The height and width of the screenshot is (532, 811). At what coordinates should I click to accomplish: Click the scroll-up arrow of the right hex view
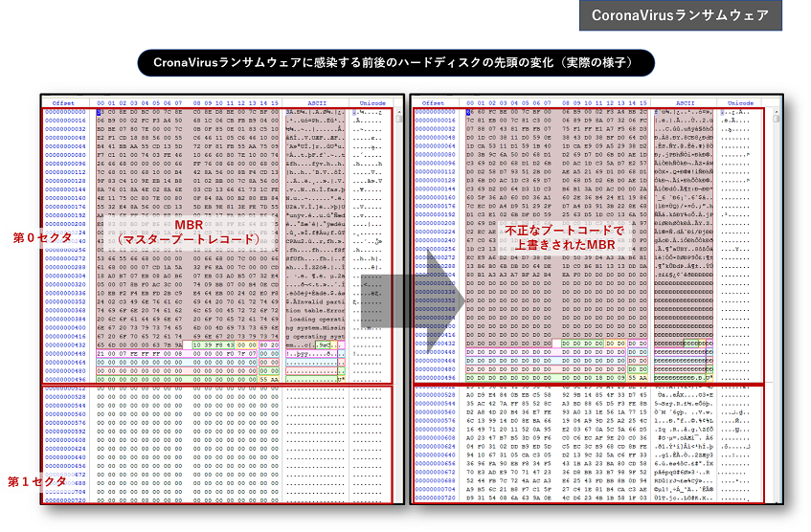tap(777, 111)
